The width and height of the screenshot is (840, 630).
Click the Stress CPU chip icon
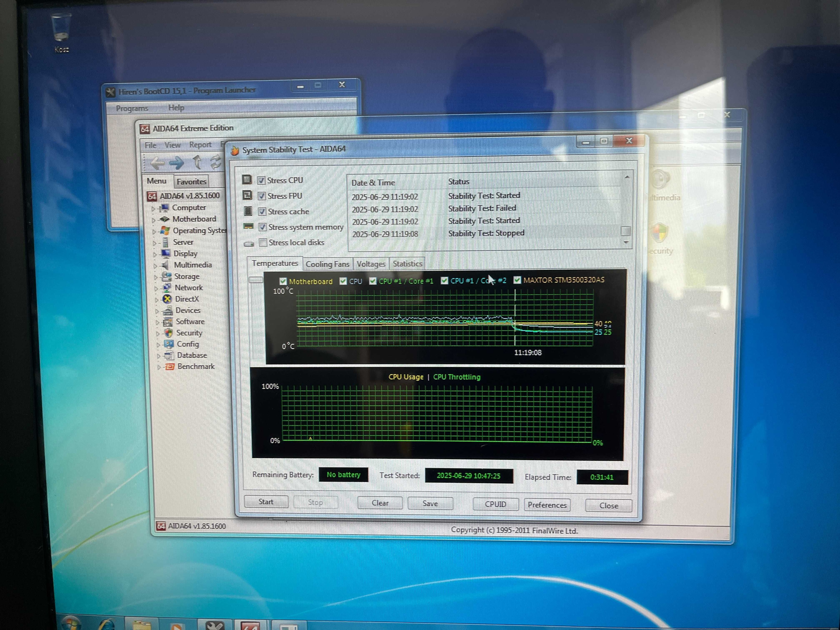247,179
